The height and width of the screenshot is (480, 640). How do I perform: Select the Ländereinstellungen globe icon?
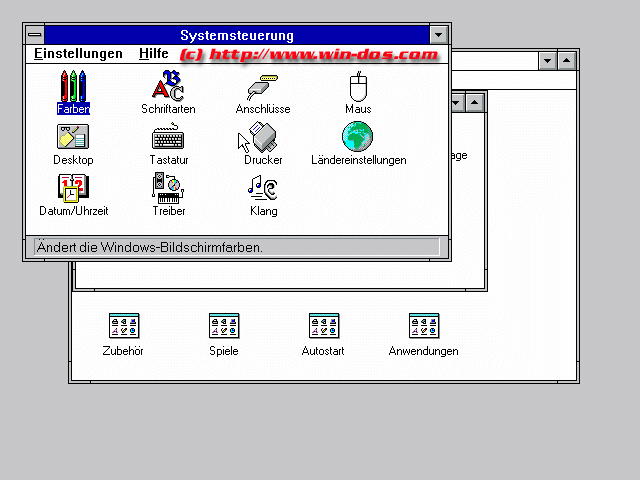(x=358, y=137)
